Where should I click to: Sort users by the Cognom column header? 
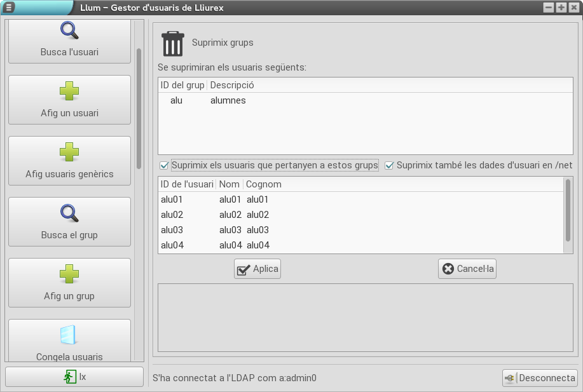click(264, 184)
